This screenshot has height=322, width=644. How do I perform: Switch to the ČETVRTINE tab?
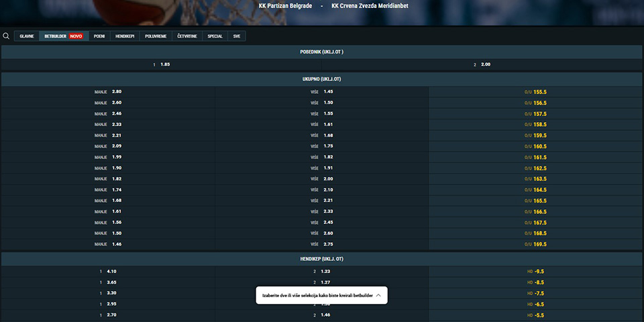click(187, 36)
